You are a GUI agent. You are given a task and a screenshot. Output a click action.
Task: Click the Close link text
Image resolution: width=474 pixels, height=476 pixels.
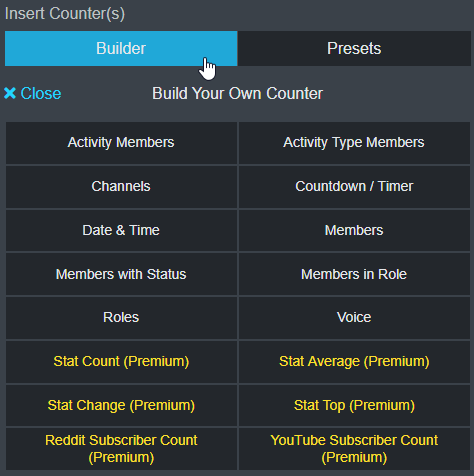coord(41,93)
